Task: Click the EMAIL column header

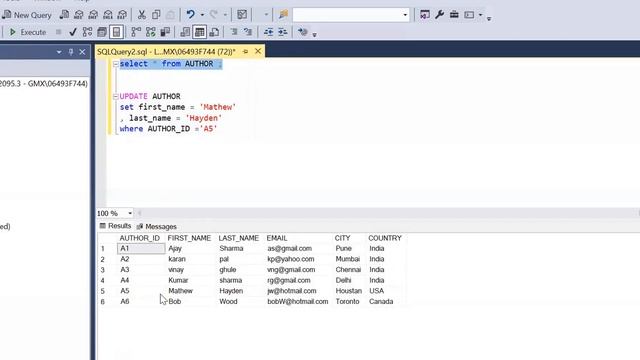Action: tap(277, 238)
